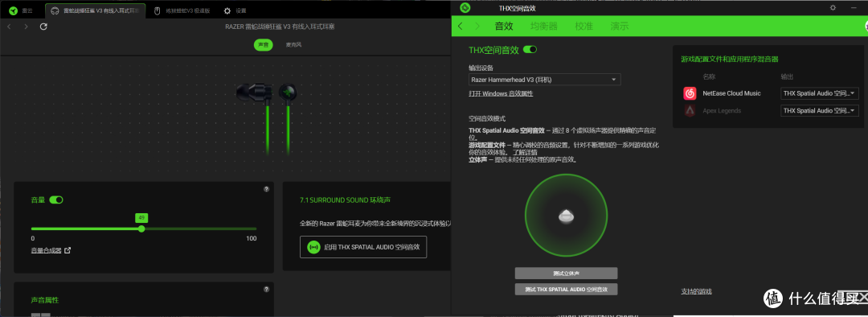
Task: Open the 打开 Windows 音效属性 link
Action: click(501, 93)
